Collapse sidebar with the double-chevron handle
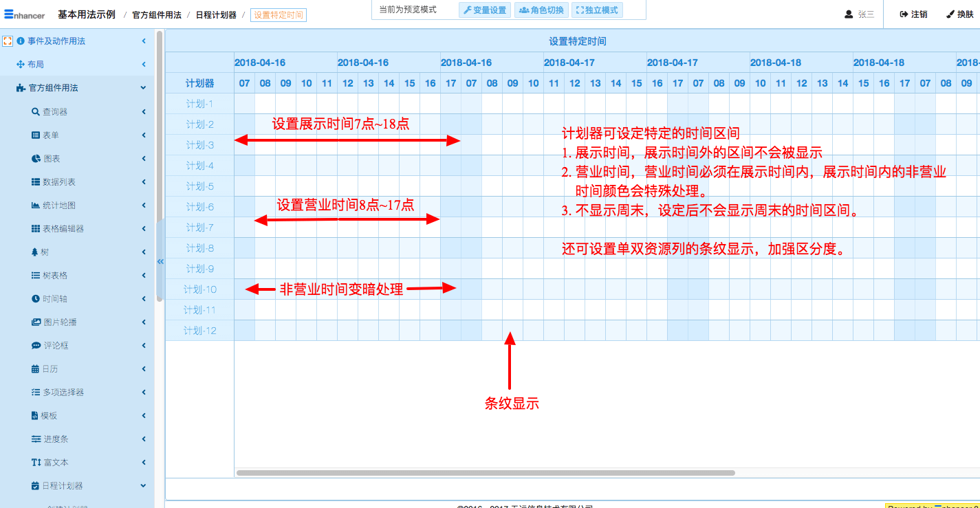Viewport: 980px width, 508px height. [160, 261]
